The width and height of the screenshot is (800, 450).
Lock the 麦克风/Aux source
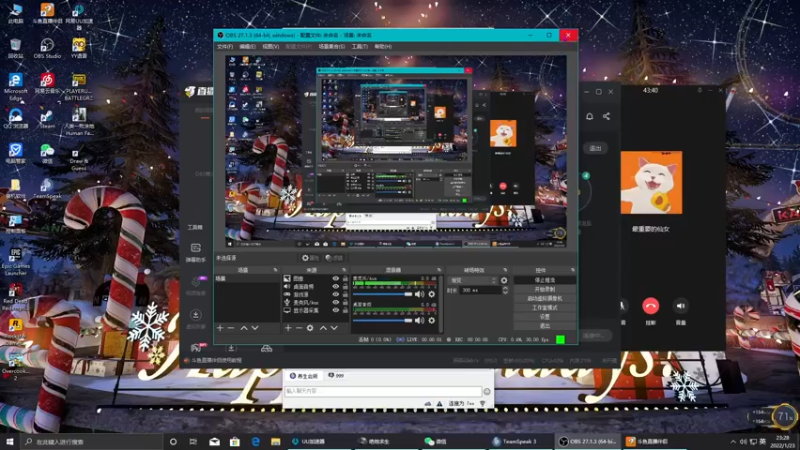[345, 302]
